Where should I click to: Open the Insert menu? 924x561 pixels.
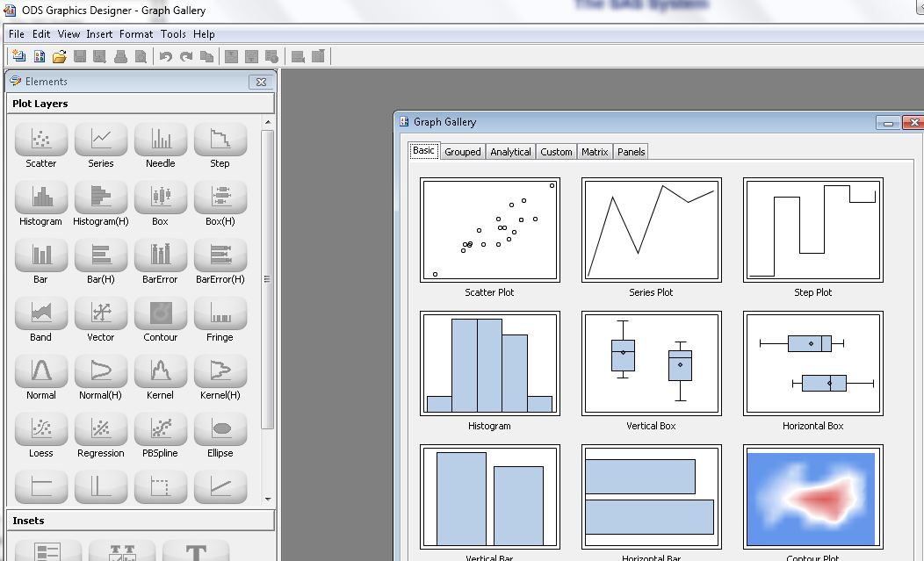[x=99, y=33]
